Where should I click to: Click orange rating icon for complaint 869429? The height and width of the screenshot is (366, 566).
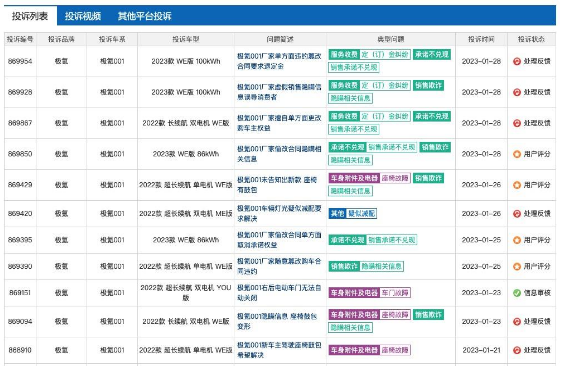click(x=517, y=185)
